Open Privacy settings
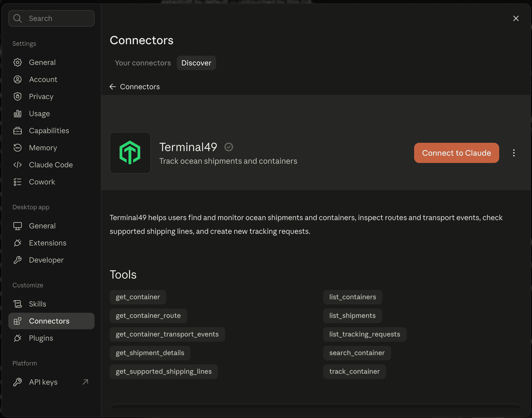The height and width of the screenshot is (418, 532). pyautogui.click(x=51, y=96)
